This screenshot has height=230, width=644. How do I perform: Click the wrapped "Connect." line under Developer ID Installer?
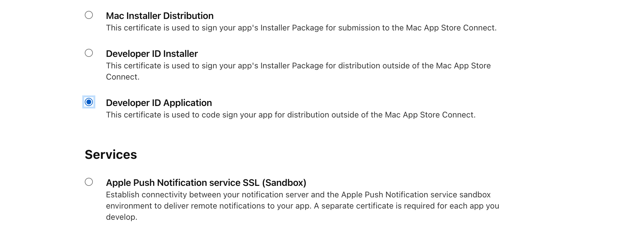click(x=123, y=77)
